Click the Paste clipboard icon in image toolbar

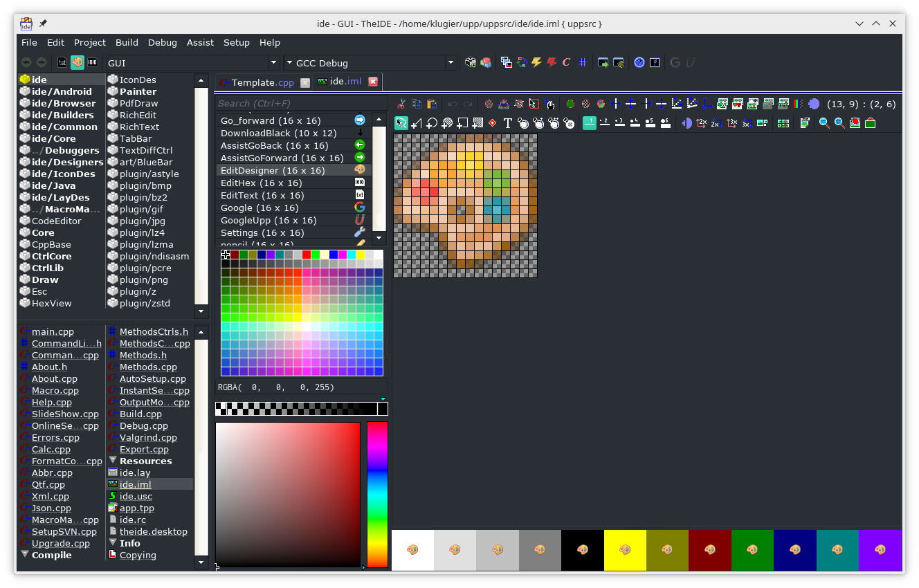point(432,104)
